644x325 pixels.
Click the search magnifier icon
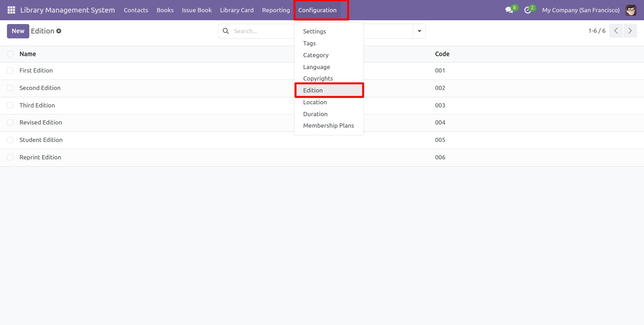[x=226, y=31]
